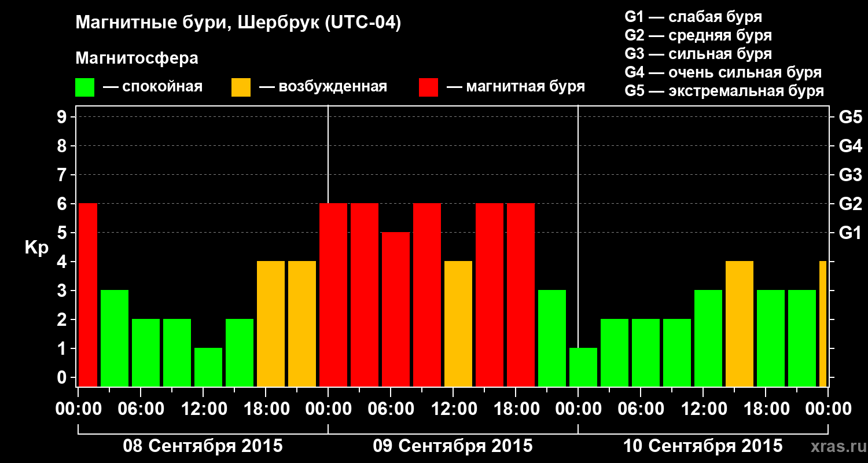Click the '12:00' time label under 08 Сентября
The width and height of the screenshot is (868, 463).
tap(203, 409)
